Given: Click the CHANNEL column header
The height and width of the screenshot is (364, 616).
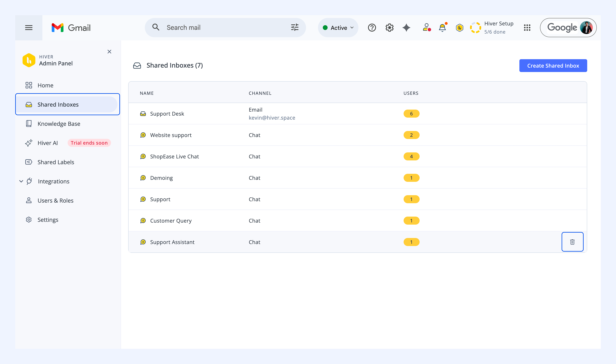Looking at the screenshot, I should click(260, 93).
